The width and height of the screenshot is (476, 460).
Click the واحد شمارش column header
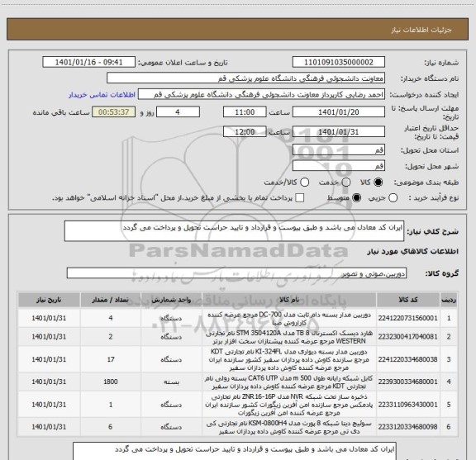point(171,300)
